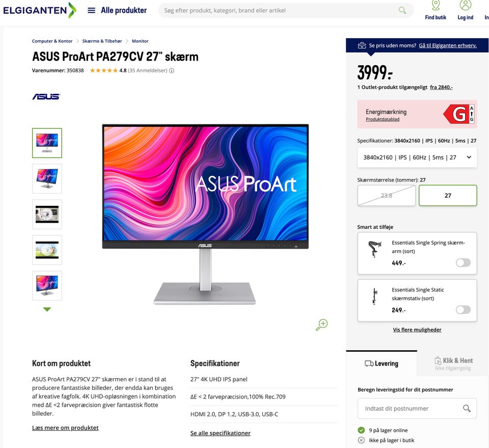Open the Se alle specifikationer link
The width and height of the screenshot is (489, 448).
point(221,433)
